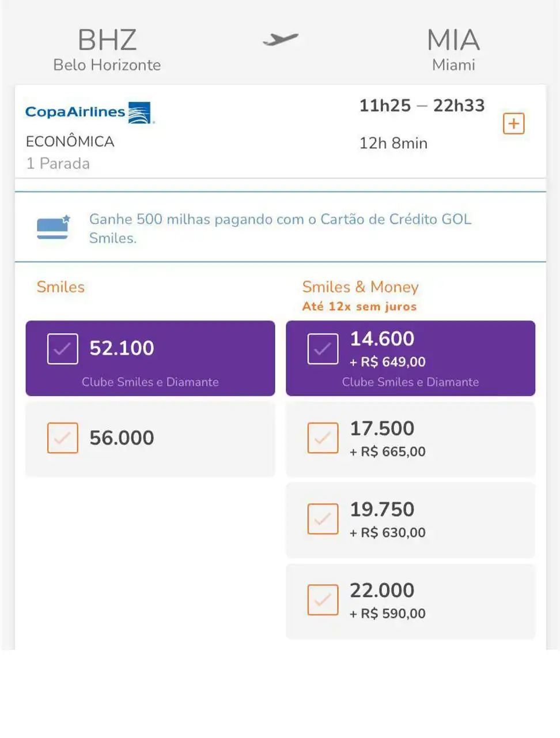Expand flight details with orange plus icon
The height and width of the screenshot is (738, 560).
click(513, 123)
